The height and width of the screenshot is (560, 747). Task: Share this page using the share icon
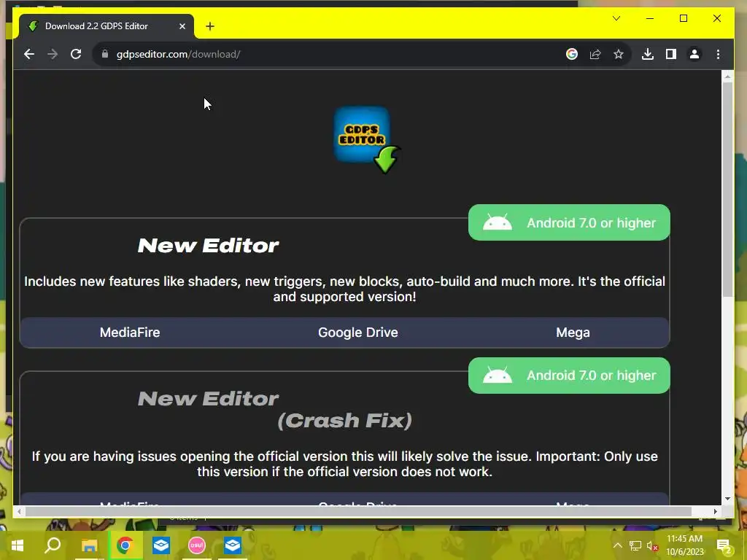pos(595,54)
